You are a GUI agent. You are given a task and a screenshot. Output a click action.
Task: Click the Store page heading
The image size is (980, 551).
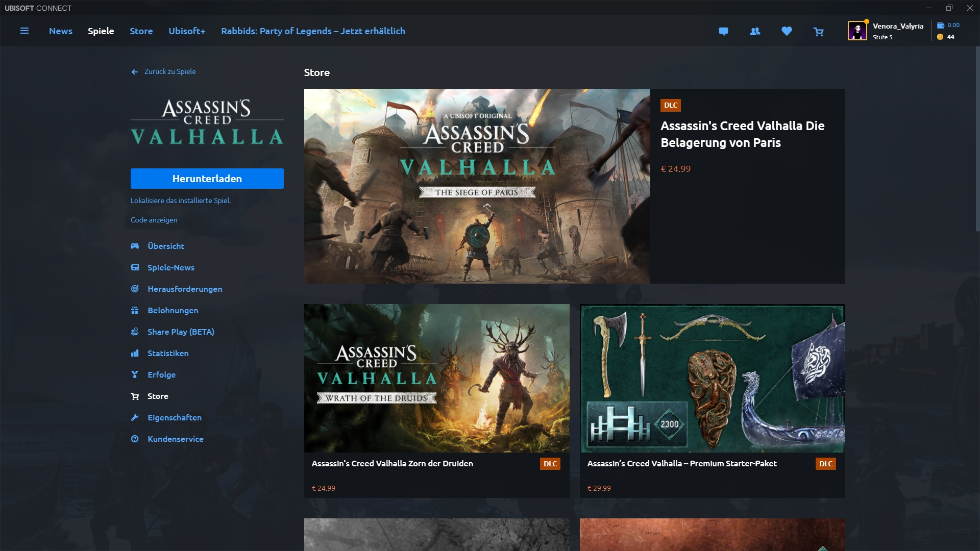pyautogui.click(x=317, y=72)
